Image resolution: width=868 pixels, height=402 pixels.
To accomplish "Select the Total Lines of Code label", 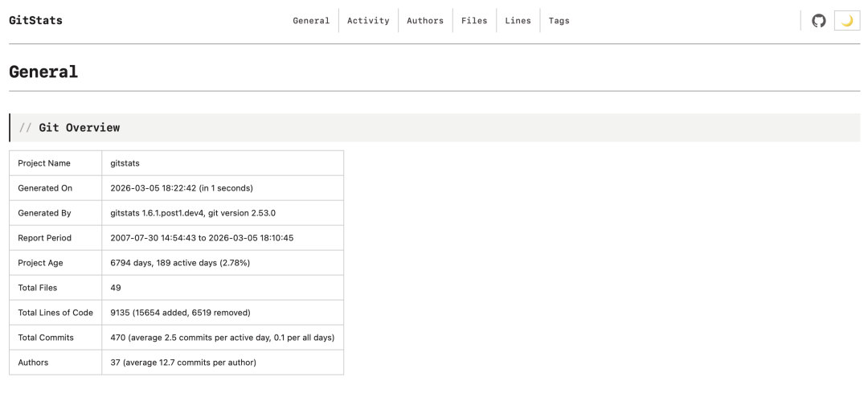I will tap(55, 313).
